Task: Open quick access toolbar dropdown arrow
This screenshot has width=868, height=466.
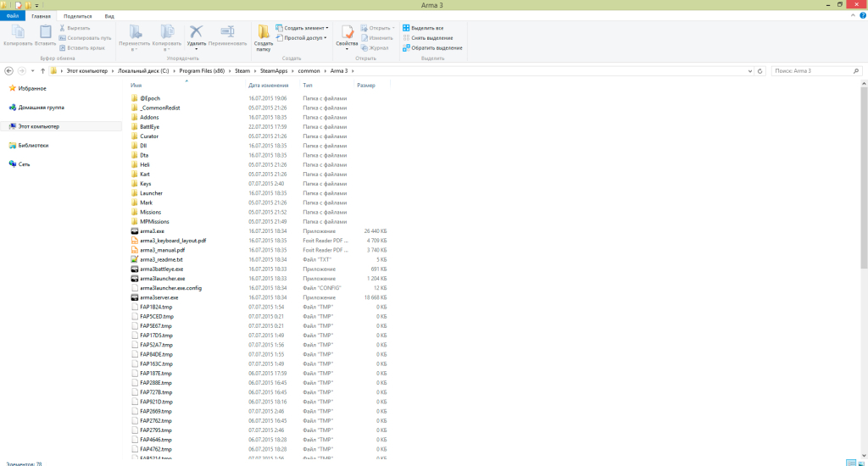Action: point(37,5)
